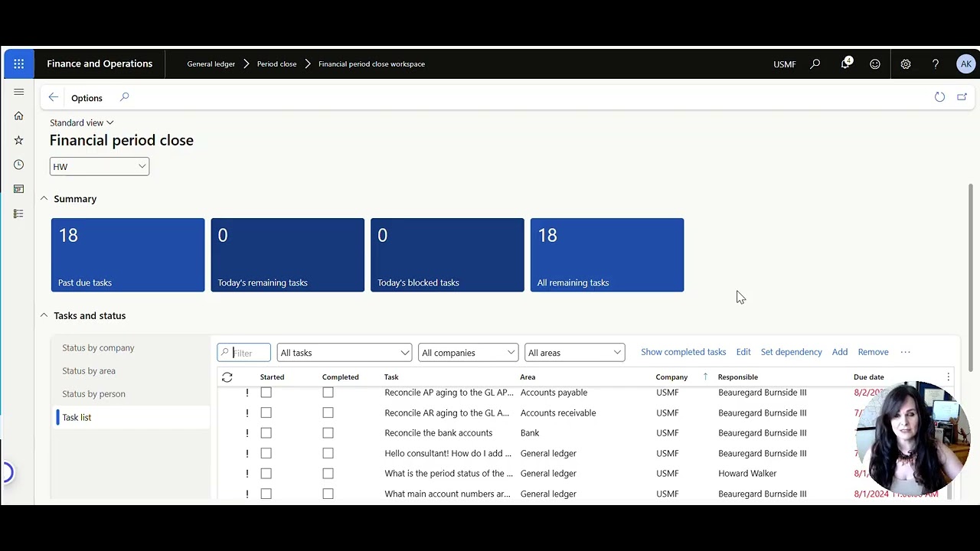Screen dimensions: 980x551
Task: Open Recent clock icon in sidebar
Action: coord(18,165)
